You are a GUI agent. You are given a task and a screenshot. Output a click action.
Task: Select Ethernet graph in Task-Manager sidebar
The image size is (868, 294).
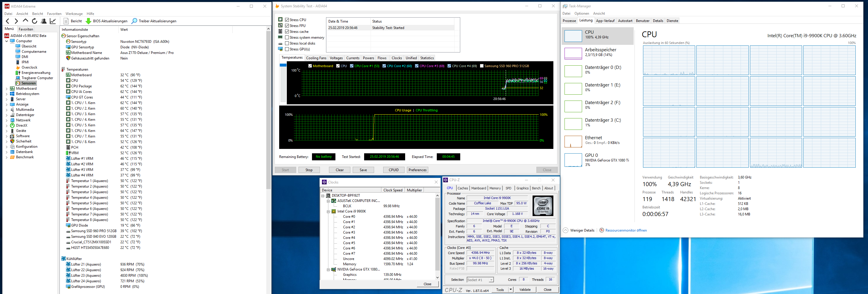(573, 142)
